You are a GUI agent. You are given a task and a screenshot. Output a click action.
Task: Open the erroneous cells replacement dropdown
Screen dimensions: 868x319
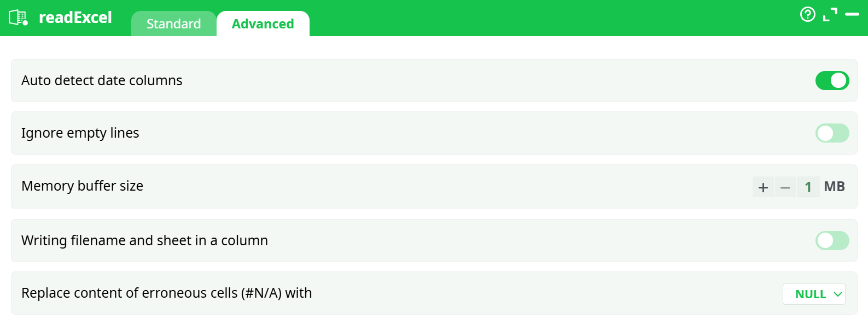click(x=814, y=294)
